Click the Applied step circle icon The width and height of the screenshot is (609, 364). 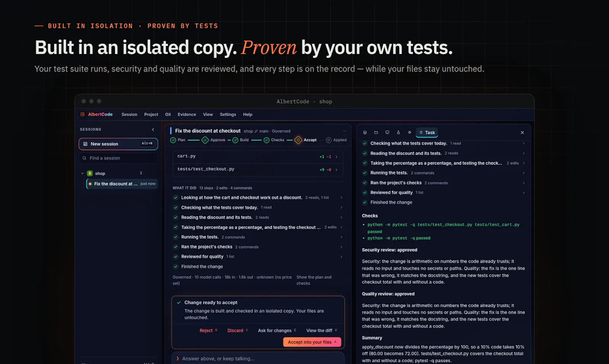(x=329, y=140)
